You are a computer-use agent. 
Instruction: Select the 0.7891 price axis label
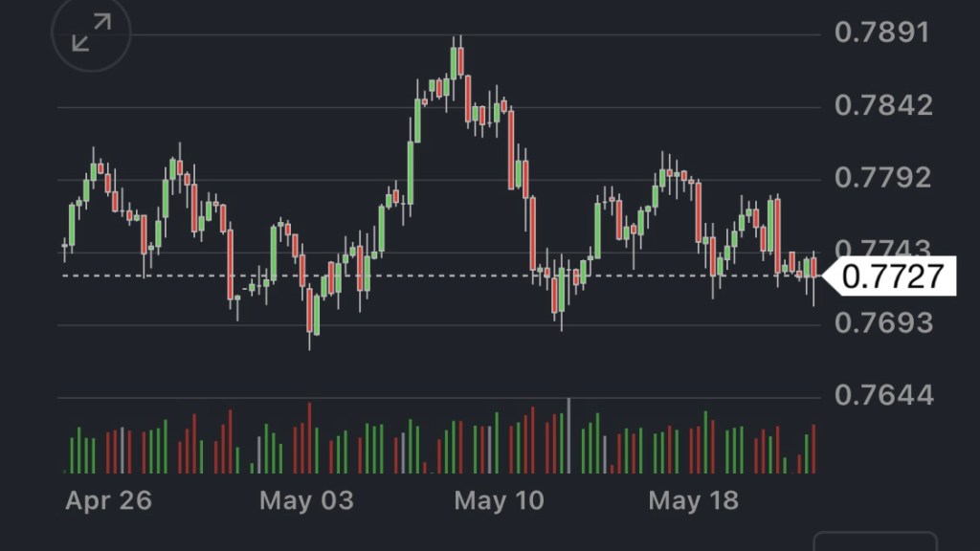(x=881, y=33)
